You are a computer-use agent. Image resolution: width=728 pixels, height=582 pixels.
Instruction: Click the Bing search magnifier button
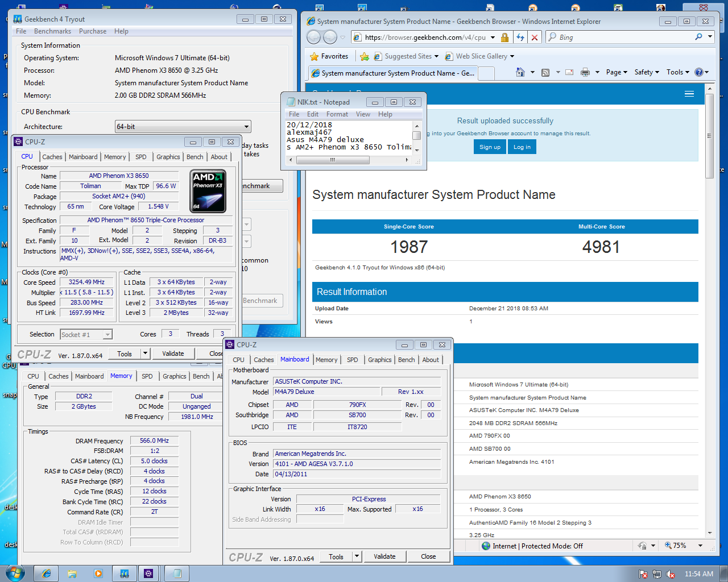click(698, 37)
